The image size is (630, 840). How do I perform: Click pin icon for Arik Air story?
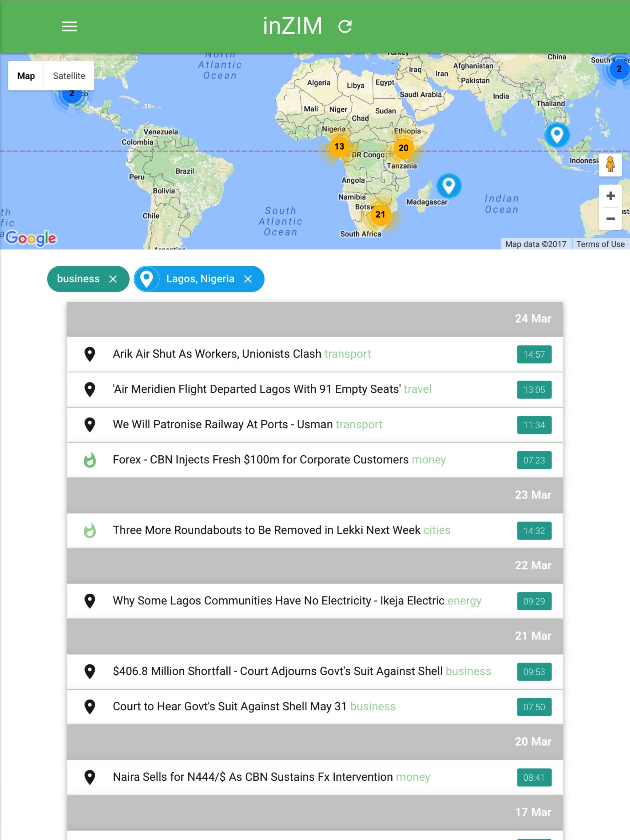pos(90,354)
